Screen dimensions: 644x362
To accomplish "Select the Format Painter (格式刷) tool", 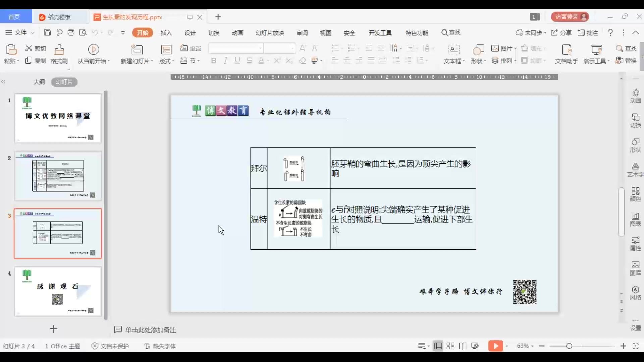I will pos(59,54).
